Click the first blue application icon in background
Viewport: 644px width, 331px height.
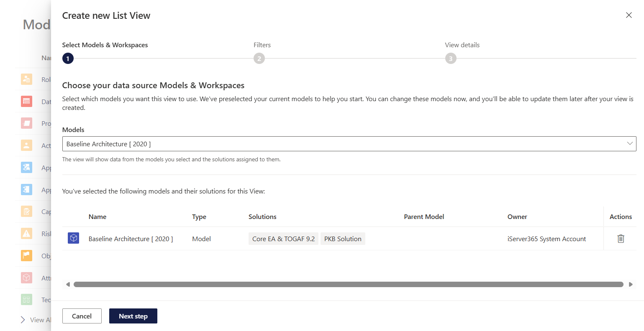point(26,167)
